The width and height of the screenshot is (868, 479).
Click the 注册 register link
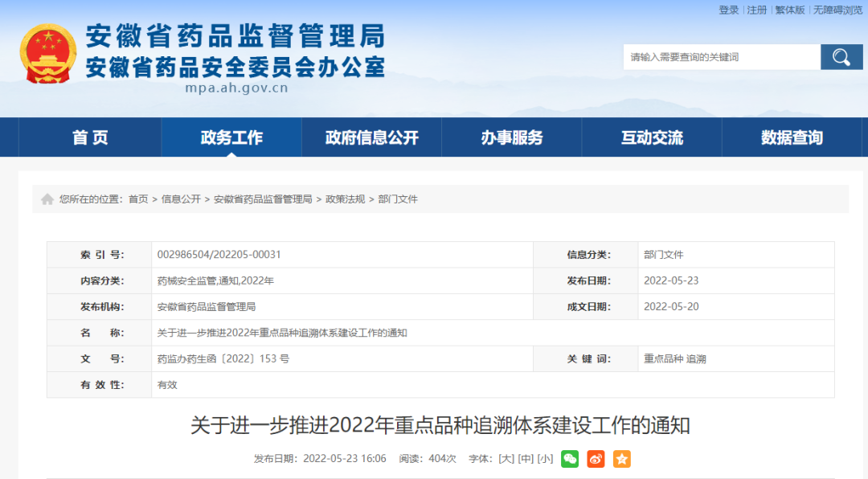tap(753, 10)
